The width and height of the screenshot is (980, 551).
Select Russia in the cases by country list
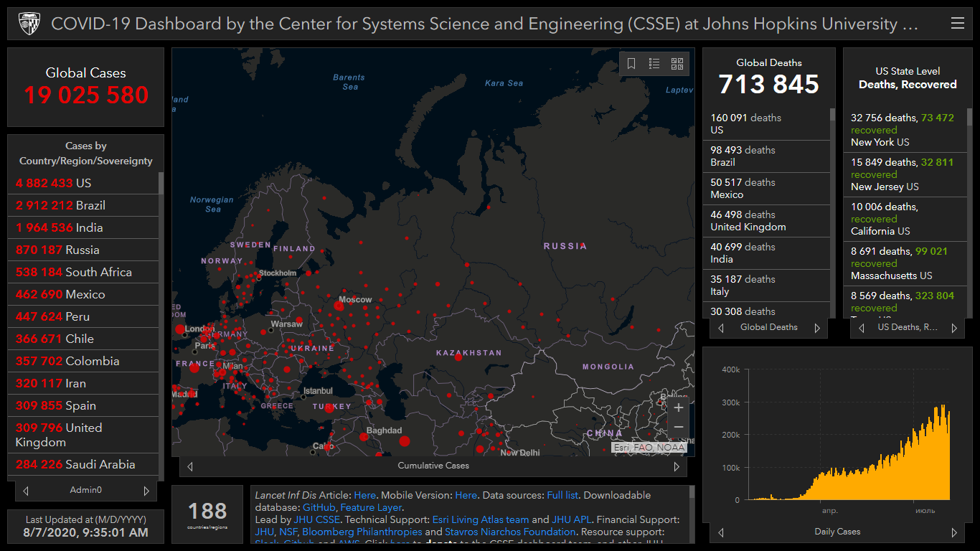(x=57, y=250)
